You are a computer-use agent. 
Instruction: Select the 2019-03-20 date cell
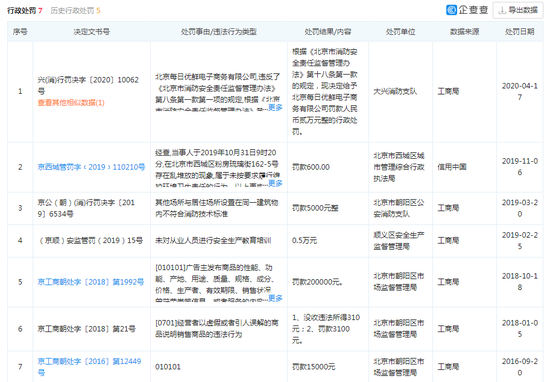pos(519,208)
